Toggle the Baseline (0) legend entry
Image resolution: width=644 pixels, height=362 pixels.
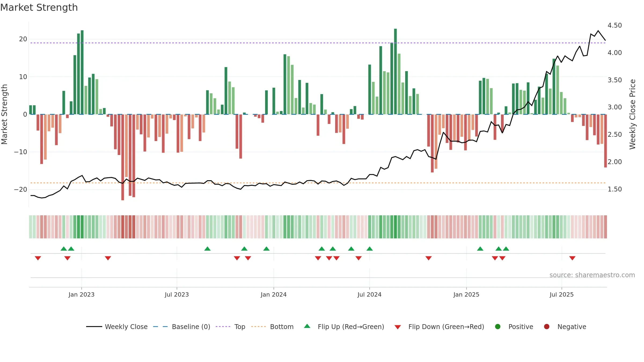point(181,327)
